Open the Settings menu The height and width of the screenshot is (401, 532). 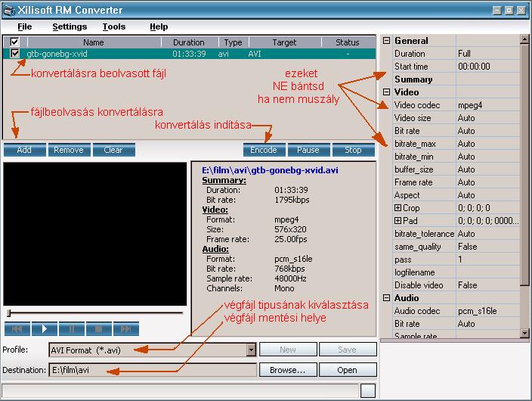coord(70,26)
